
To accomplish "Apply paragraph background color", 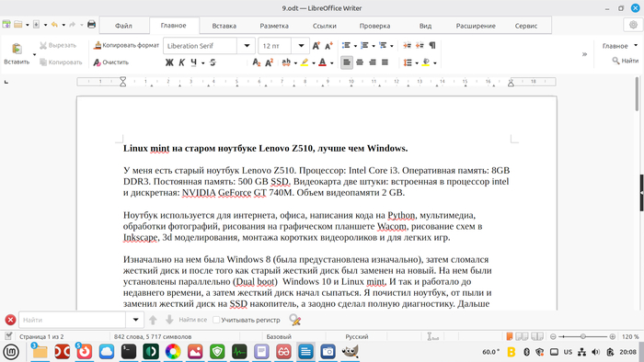I will point(426,62).
